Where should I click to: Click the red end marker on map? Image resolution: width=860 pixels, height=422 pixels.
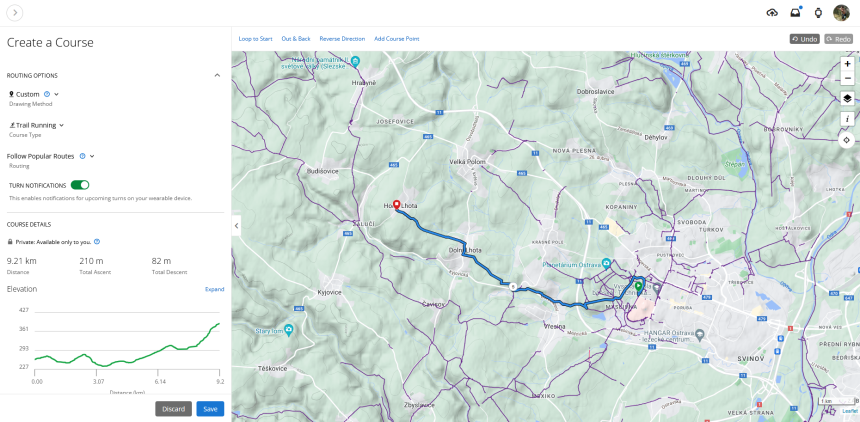(x=396, y=205)
